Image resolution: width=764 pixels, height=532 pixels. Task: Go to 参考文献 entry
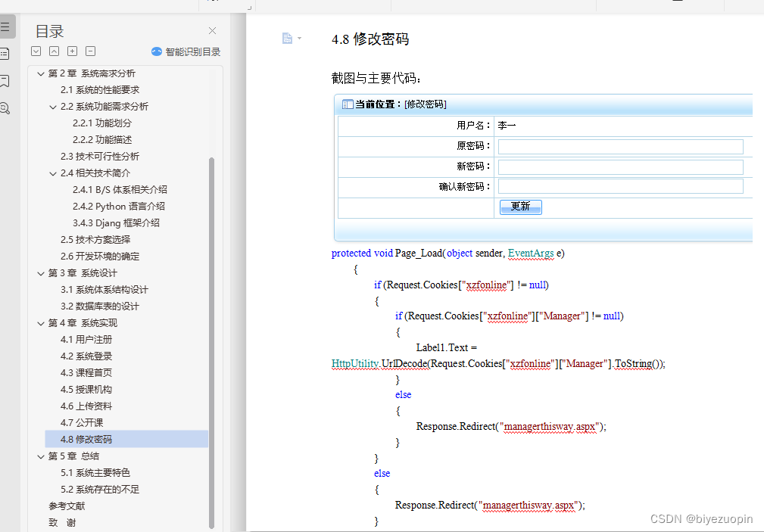click(x=67, y=506)
